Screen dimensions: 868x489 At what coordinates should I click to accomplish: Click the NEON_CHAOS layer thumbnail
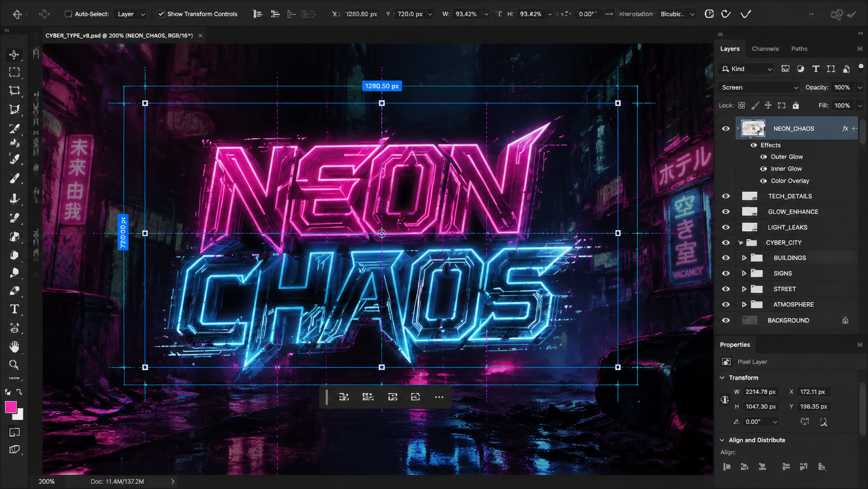[753, 128]
